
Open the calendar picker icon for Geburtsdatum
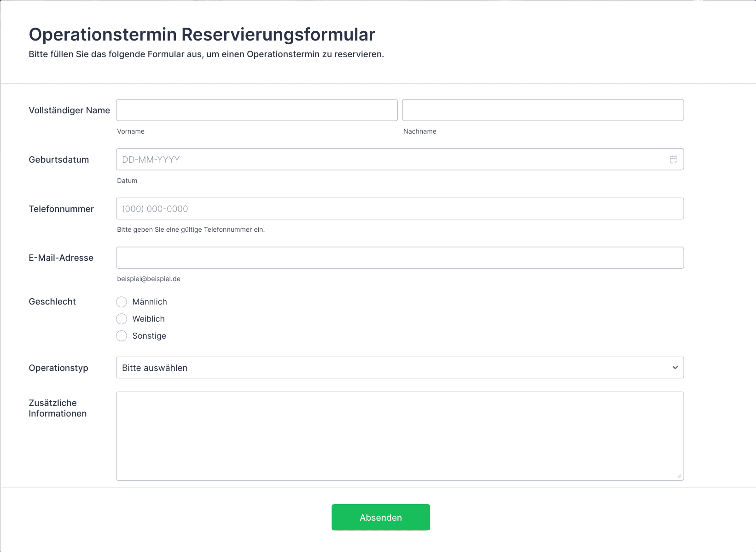click(673, 159)
